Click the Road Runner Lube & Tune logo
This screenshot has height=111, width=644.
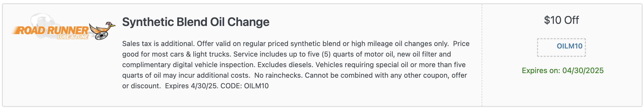63,27
